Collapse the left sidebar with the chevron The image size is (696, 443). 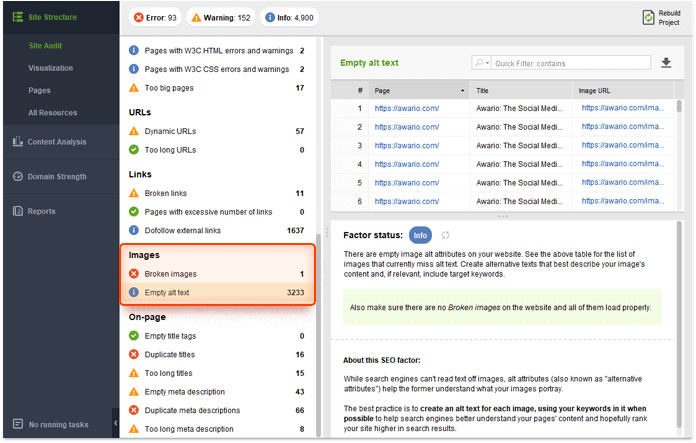[115, 423]
